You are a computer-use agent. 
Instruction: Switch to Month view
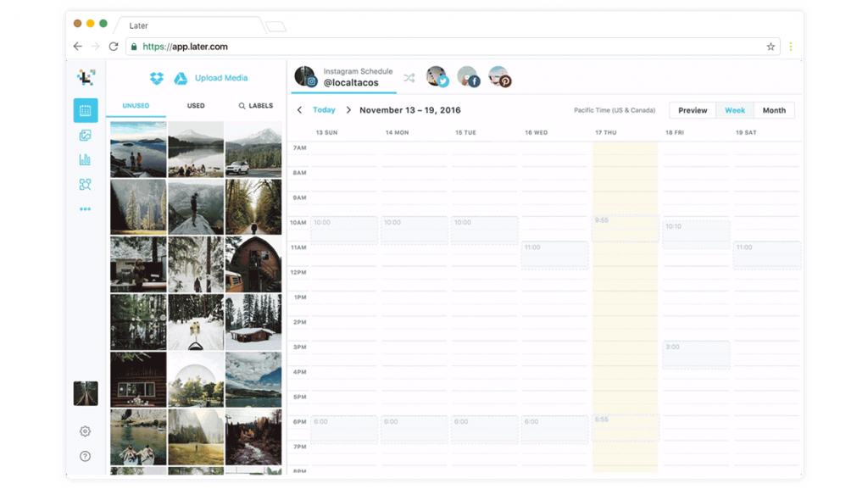(x=774, y=111)
